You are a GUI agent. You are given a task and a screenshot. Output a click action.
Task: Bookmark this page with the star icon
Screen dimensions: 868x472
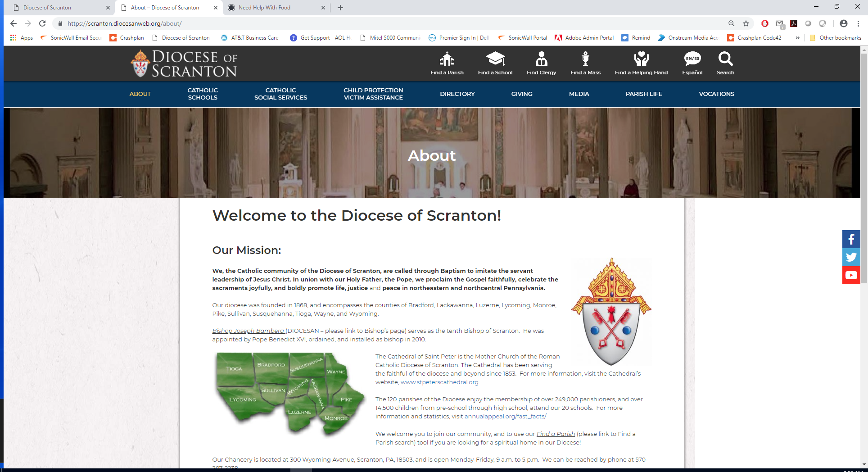[746, 23]
